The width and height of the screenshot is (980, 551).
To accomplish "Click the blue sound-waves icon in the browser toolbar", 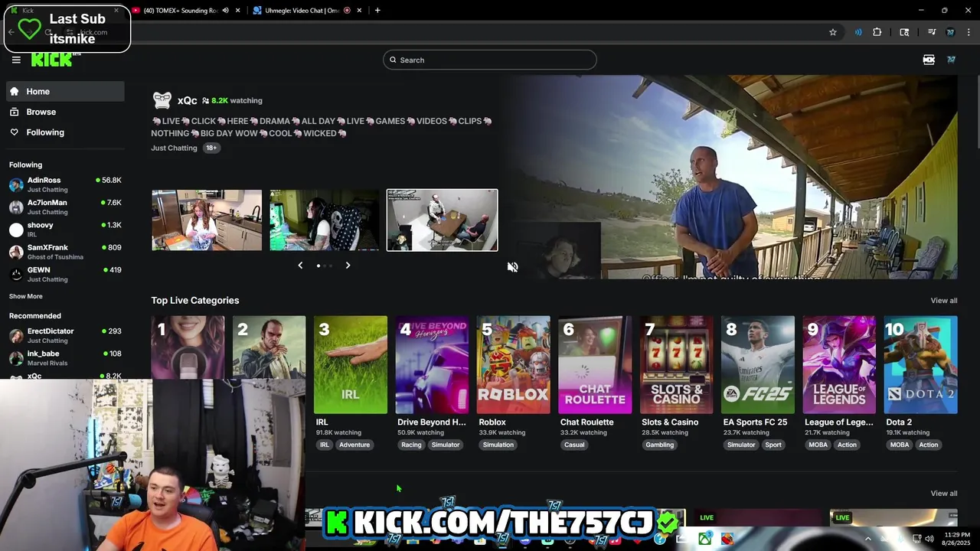I will point(857,32).
